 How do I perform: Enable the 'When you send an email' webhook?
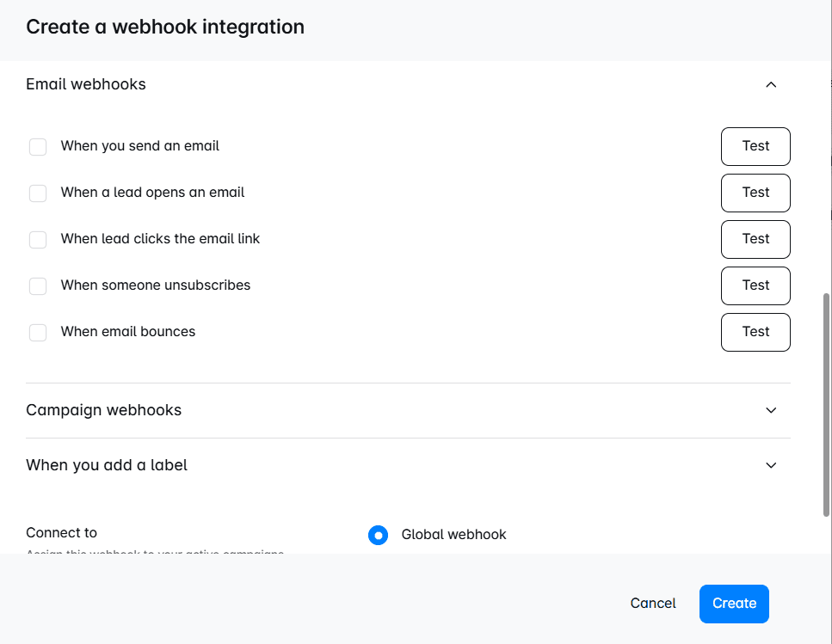click(x=38, y=146)
